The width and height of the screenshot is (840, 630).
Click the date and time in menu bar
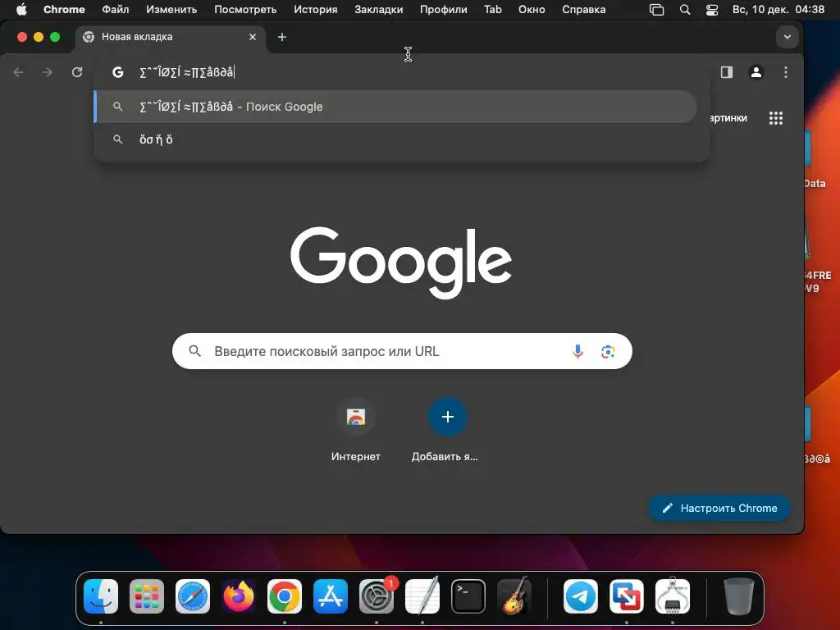778,9
